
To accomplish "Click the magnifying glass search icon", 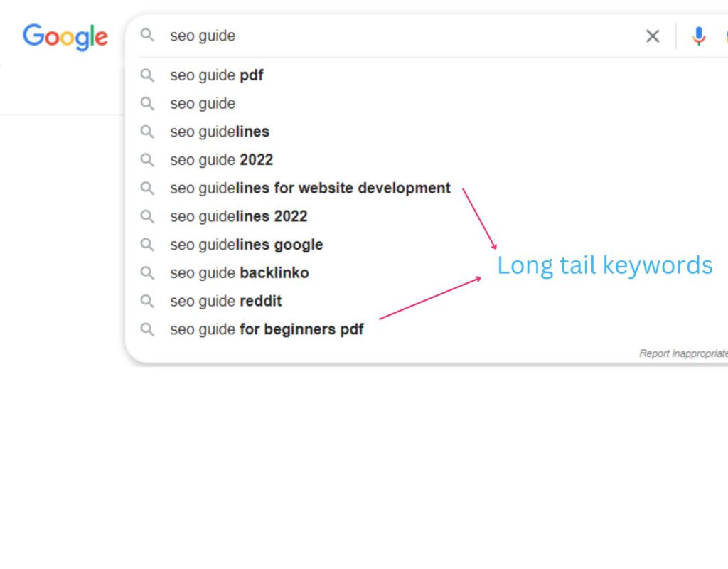I will (147, 36).
